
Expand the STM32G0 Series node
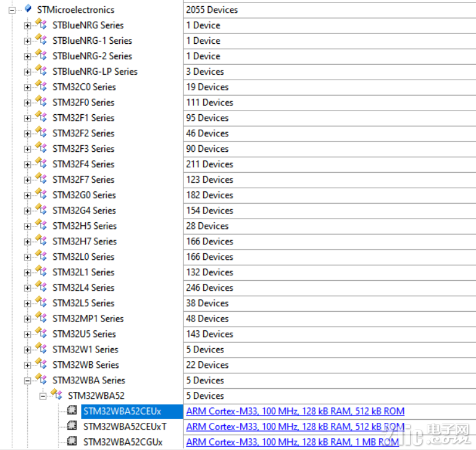[27, 196]
